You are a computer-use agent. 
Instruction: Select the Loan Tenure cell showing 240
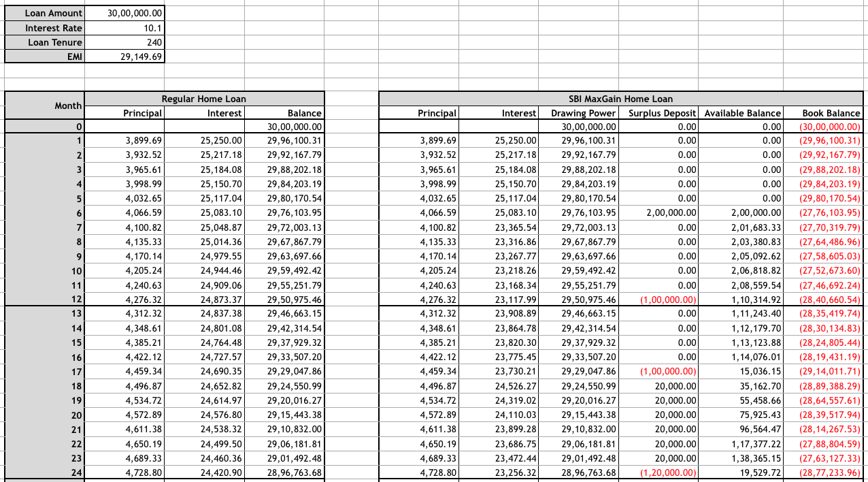tap(124, 42)
